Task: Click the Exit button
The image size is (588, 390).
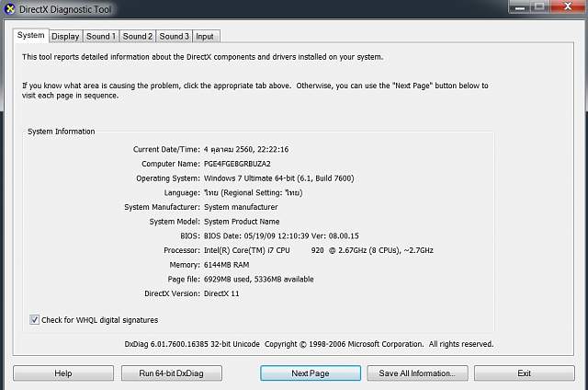Action: click(525, 373)
